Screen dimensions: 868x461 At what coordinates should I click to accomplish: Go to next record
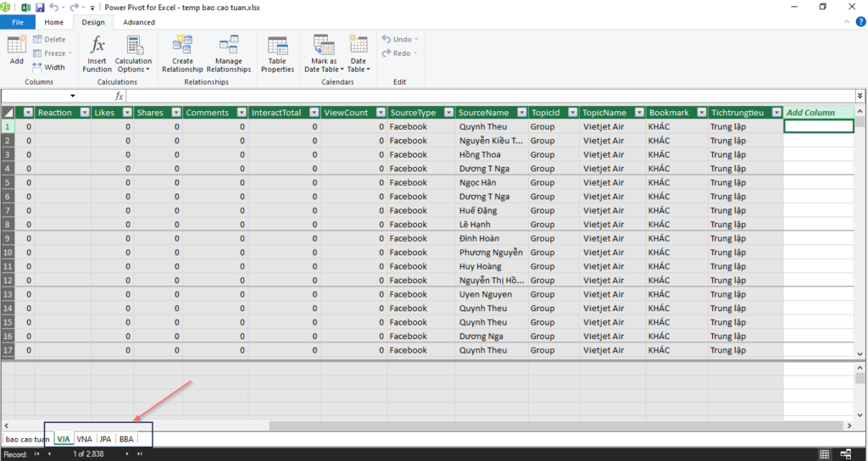tap(127, 454)
